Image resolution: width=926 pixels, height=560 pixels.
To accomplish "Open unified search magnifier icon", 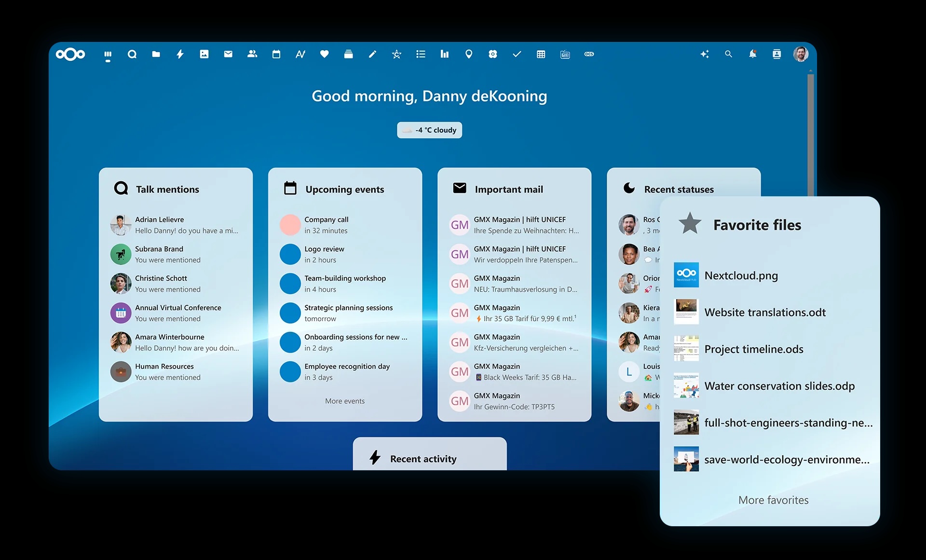I will click(729, 55).
